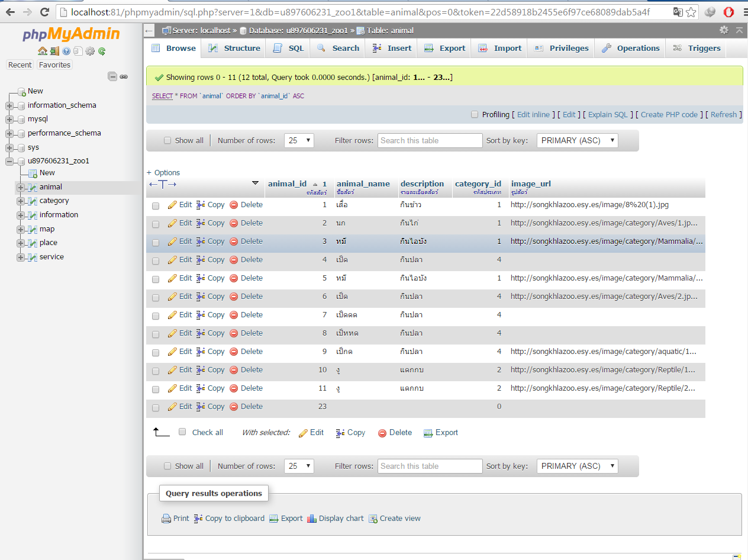The width and height of the screenshot is (748, 560).
Task: Click the pencil Edit icon for animal_id 1
Action: 172,205
